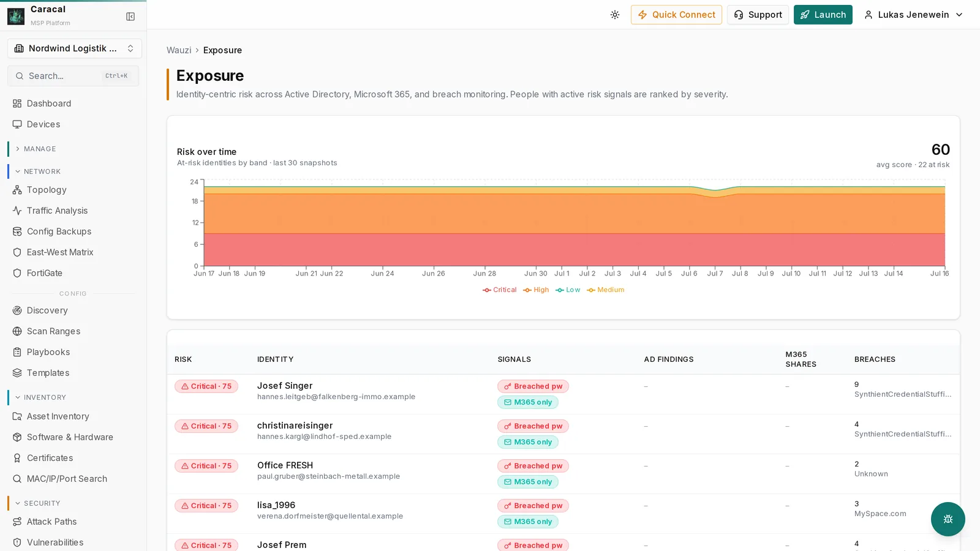This screenshot has width=980, height=551.
Task: Click the MAC/IP/Port Search magnifier icon
Action: pyautogui.click(x=17, y=479)
